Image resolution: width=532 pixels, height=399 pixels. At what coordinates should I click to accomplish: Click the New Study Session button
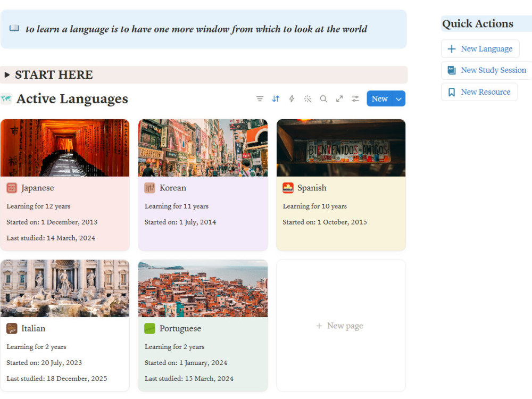(487, 70)
